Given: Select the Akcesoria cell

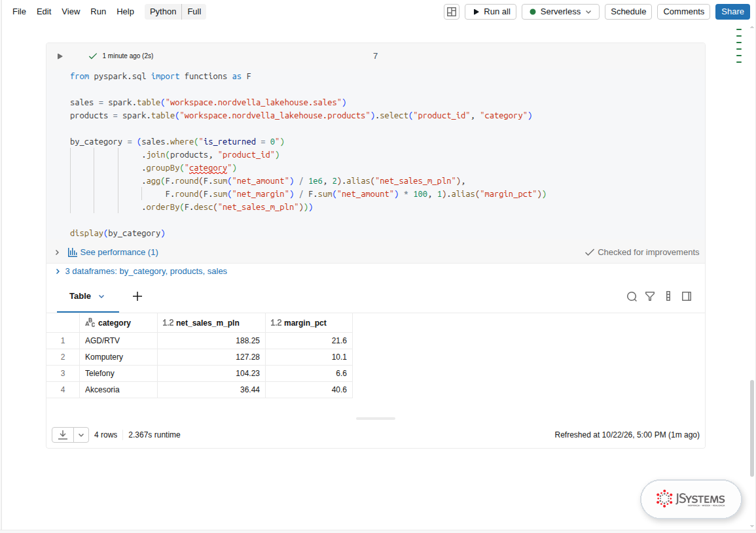Looking at the screenshot, I should click(118, 390).
